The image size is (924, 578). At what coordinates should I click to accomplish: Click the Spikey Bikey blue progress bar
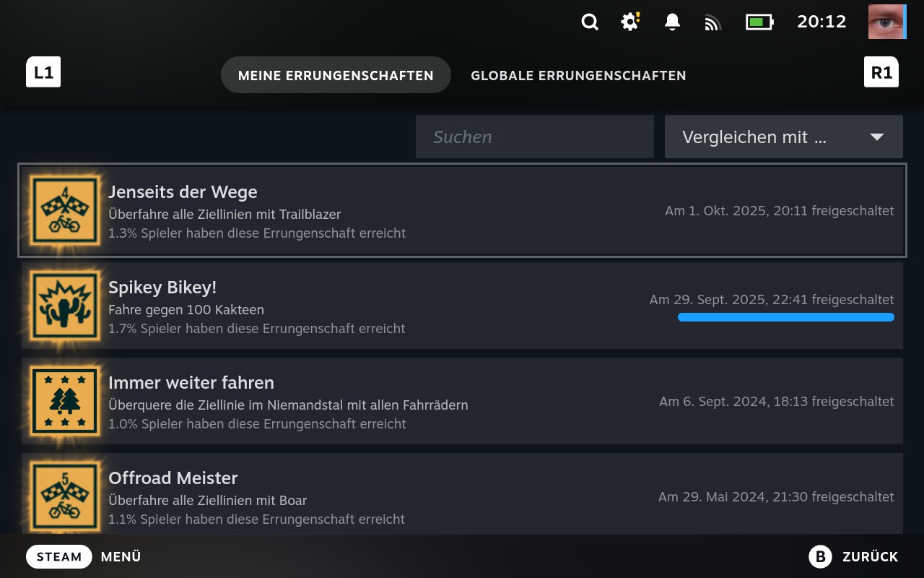pyautogui.click(x=785, y=317)
